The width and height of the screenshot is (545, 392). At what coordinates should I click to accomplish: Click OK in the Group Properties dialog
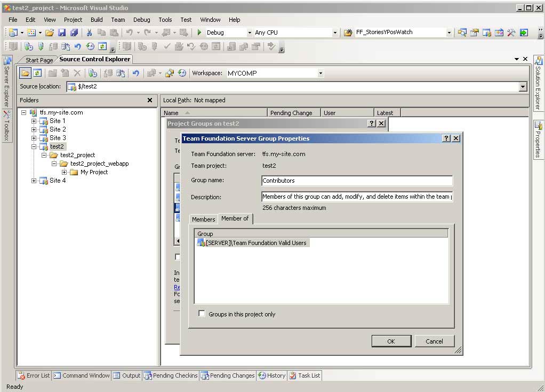click(x=391, y=341)
